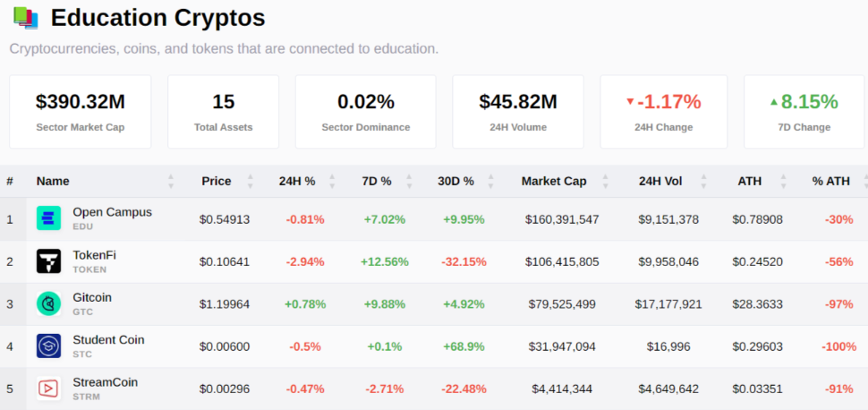Image resolution: width=868 pixels, height=410 pixels.
Task: Click Gitcoin 24H volume $17,177,921
Action: coord(668,304)
